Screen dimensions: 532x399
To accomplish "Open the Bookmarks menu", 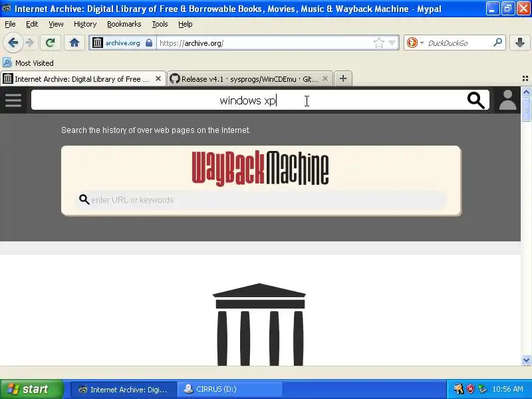I will pyautogui.click(x=124, y=24).
